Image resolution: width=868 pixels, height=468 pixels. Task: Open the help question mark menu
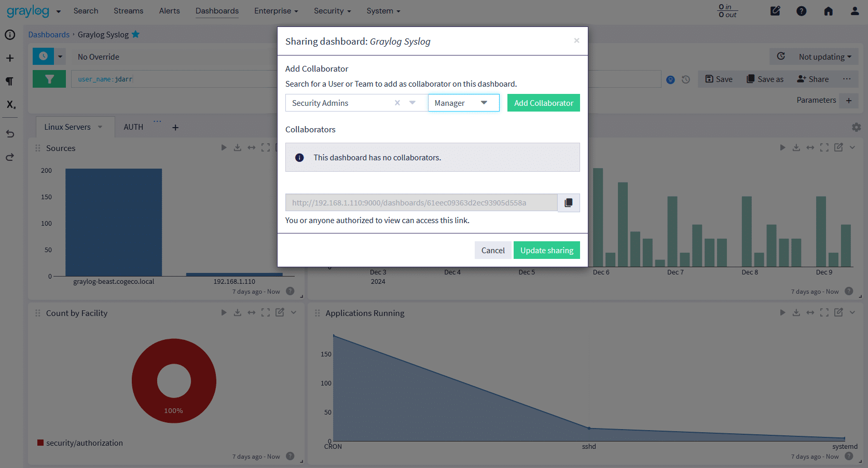(x=802, y=11)
